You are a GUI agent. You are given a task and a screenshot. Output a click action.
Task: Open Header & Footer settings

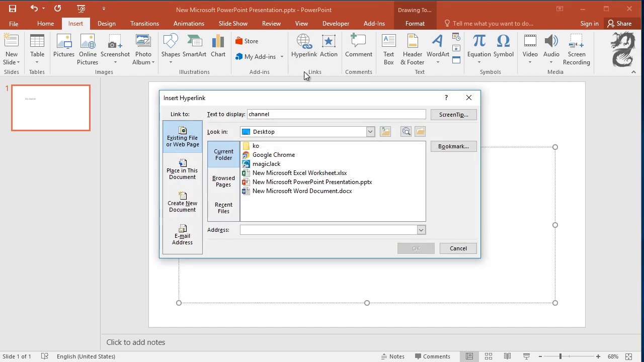click(x=413, y=50)
